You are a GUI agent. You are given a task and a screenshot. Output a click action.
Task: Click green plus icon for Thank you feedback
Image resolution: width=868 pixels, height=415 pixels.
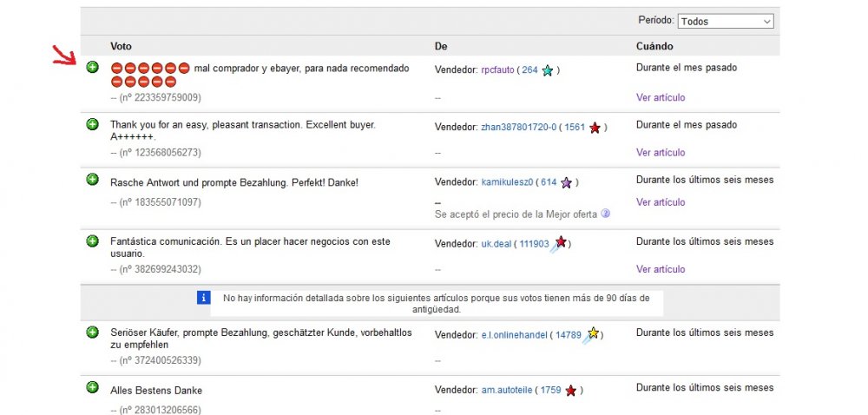(x=93, y=124)
